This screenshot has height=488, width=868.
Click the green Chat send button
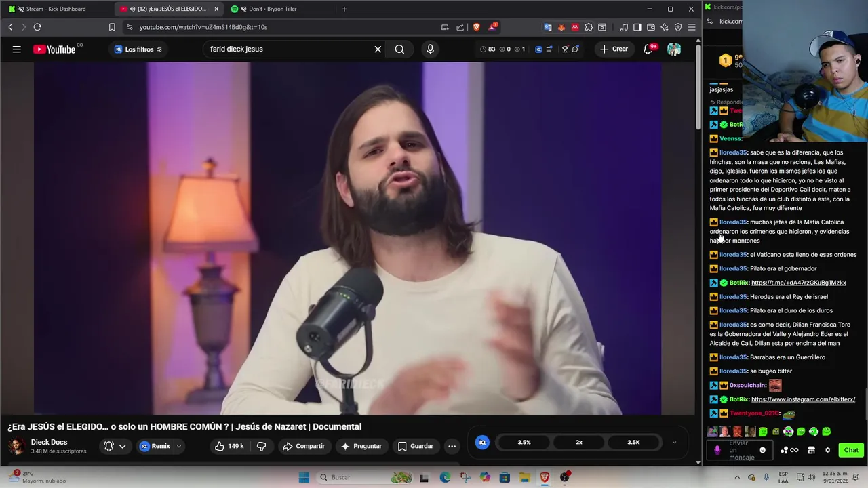851,450
